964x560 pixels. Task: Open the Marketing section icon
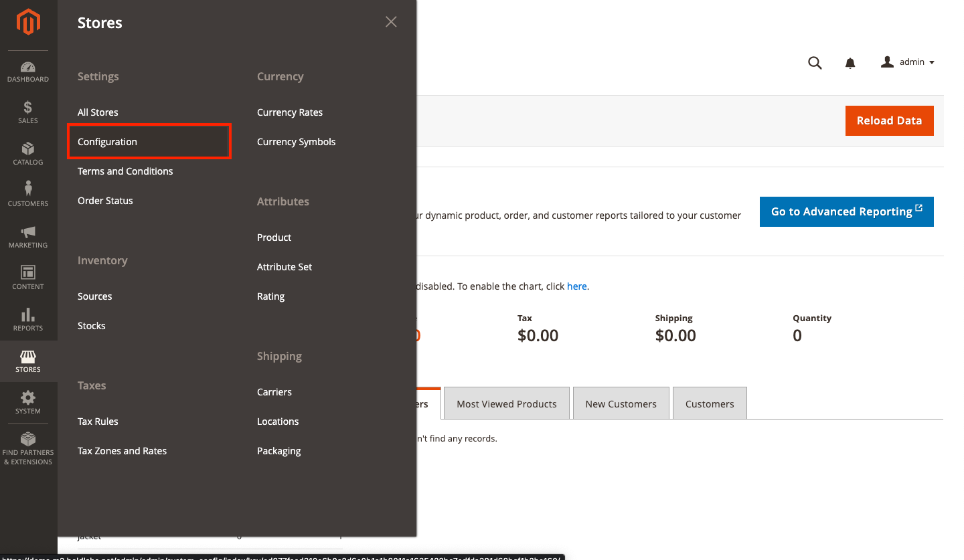[28, 236]
